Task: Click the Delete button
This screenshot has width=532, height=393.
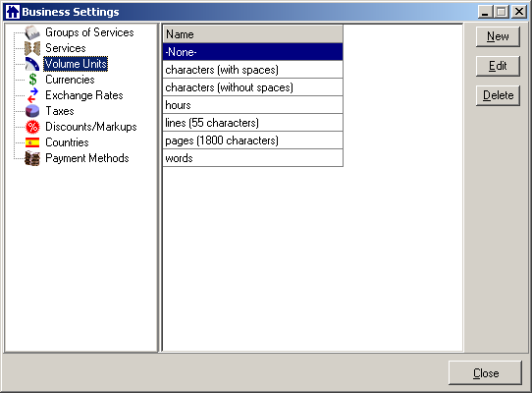Action: click(498, 95)
